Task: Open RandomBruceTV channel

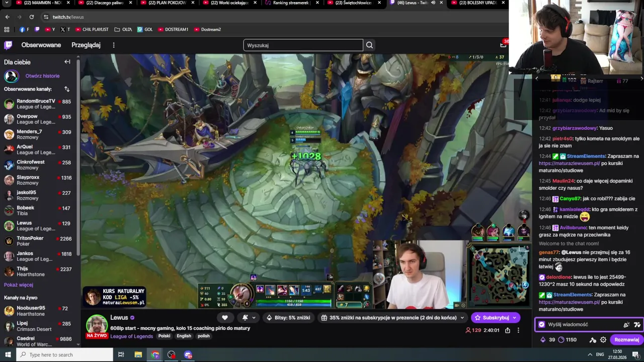Action: click(39, 104)
